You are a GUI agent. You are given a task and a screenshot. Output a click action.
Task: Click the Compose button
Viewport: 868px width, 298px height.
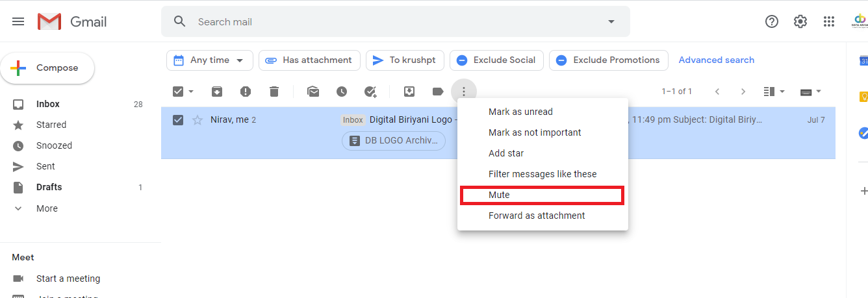(47, 68)
